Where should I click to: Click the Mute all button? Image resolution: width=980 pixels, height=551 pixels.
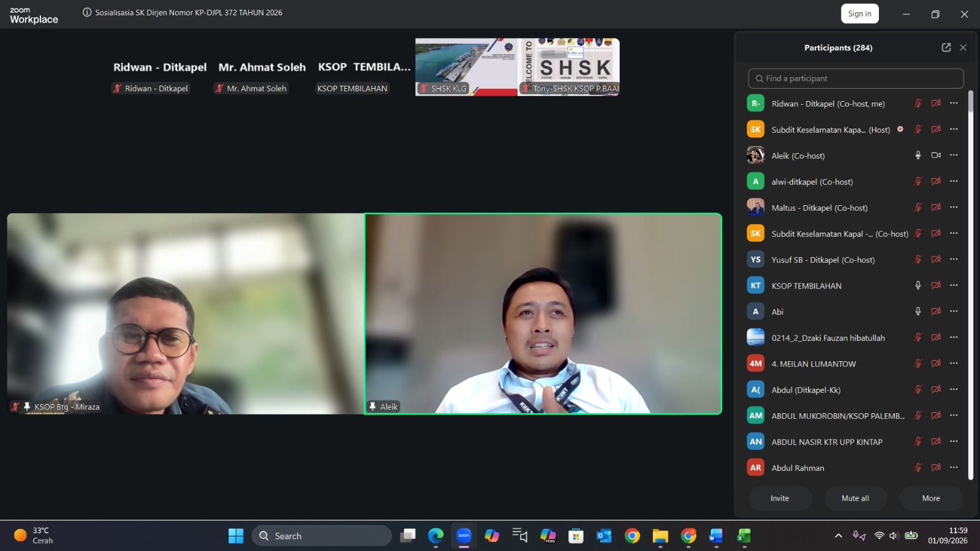click(x=855, y=498)
